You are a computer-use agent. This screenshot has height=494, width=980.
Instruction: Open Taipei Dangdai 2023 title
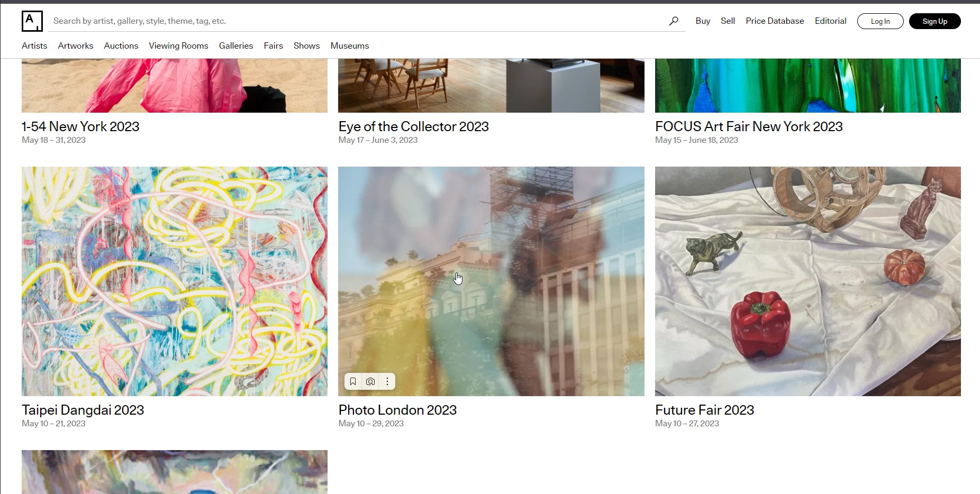(x=83, y=410)
